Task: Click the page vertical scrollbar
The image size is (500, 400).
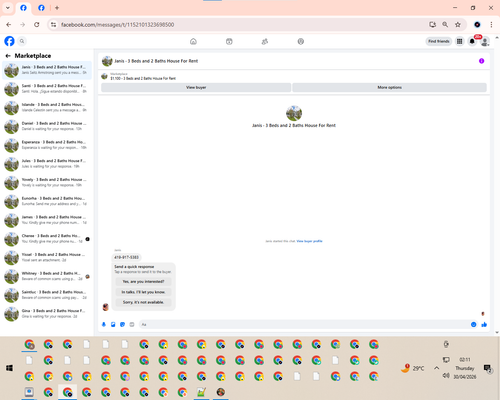Action: click(x=497, y=185)
